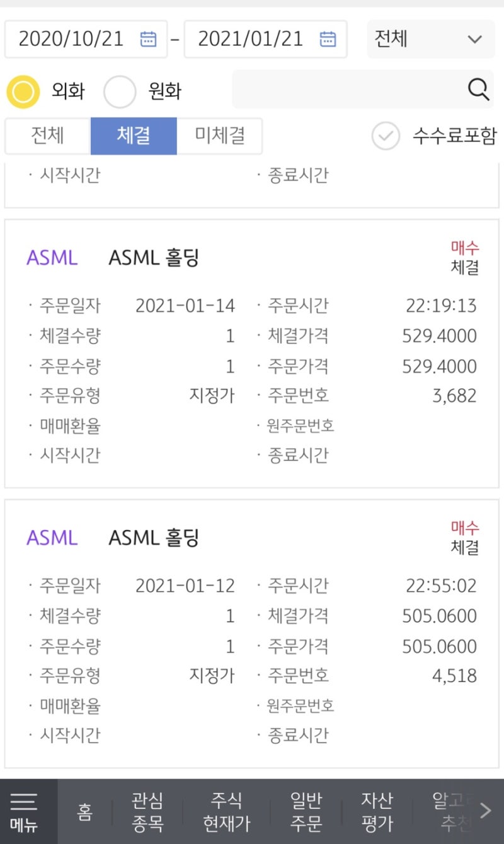Open 관심종목 in bottom navigation
Screen dimensions: 504x844
[147, 812]
